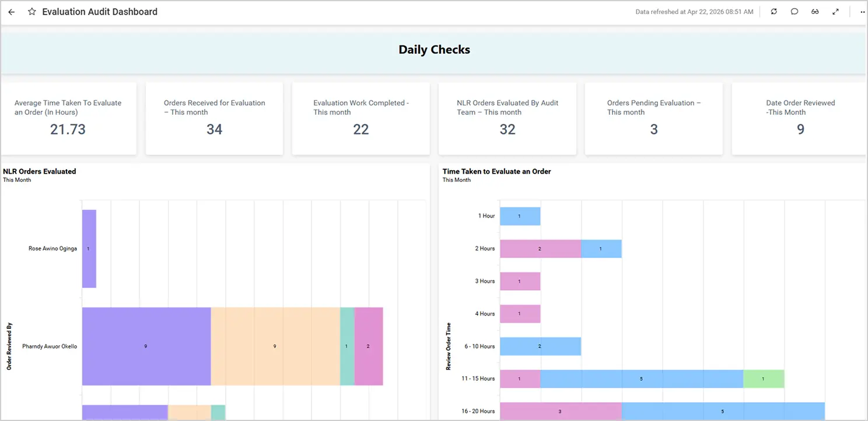The width and height of the screenshot is (868, 421).
Task: Click the 22 work completed value
Action: coord(361,129)
